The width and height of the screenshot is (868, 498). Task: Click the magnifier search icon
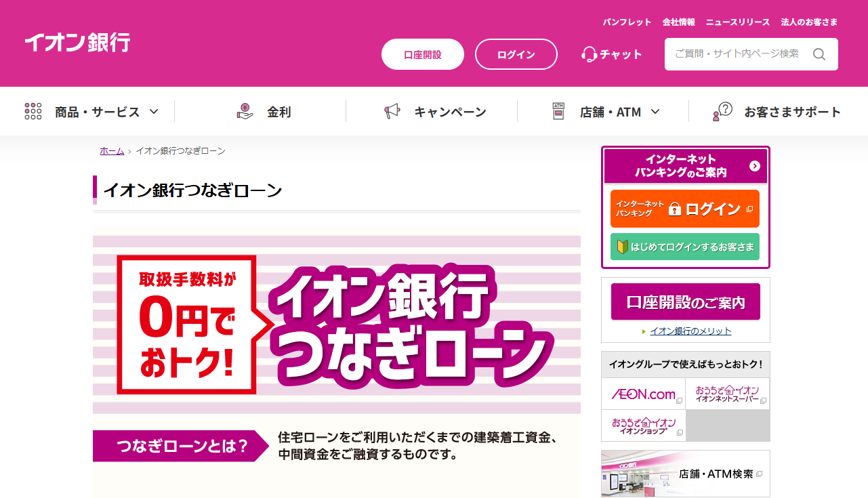click(819, 54)
